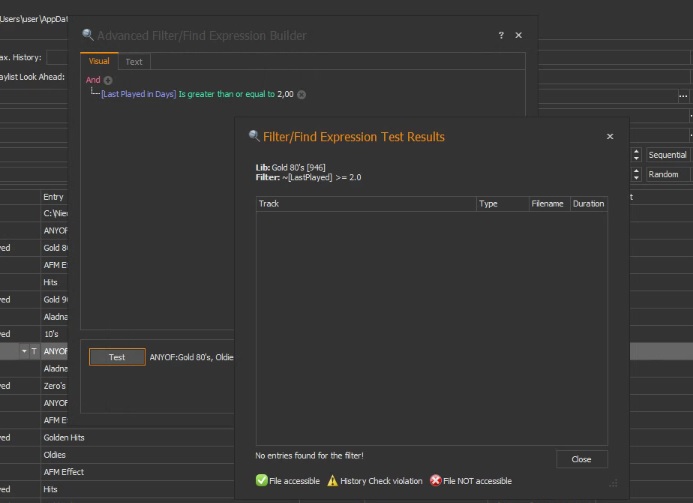This screenshot has width=693, height=503.
Task: Select the Visual tab
Action: click(98, 62)
